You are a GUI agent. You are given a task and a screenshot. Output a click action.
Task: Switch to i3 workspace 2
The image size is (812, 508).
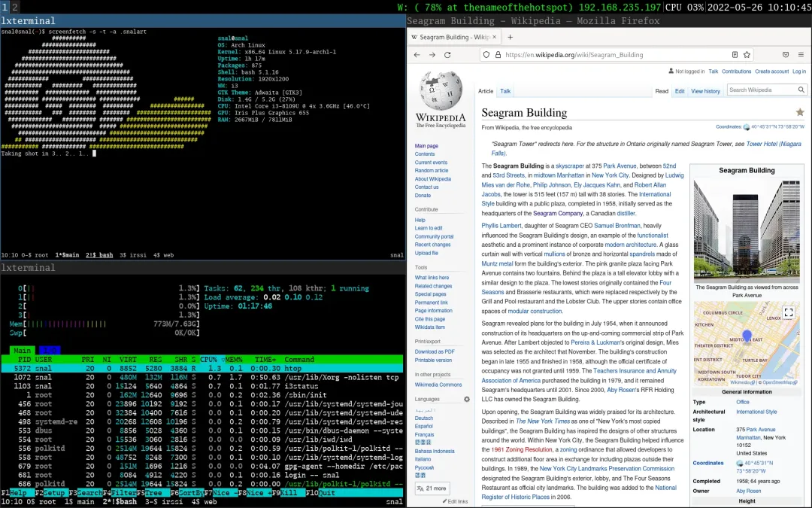pos(15,7)
